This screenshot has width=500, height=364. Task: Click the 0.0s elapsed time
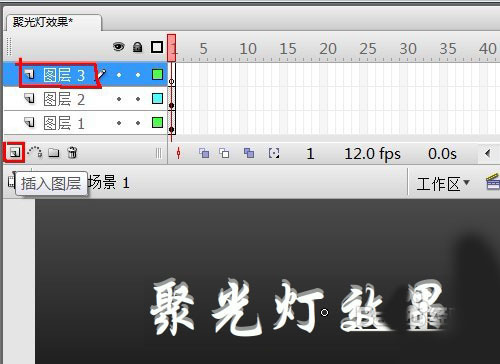click(x=442, y=154)
